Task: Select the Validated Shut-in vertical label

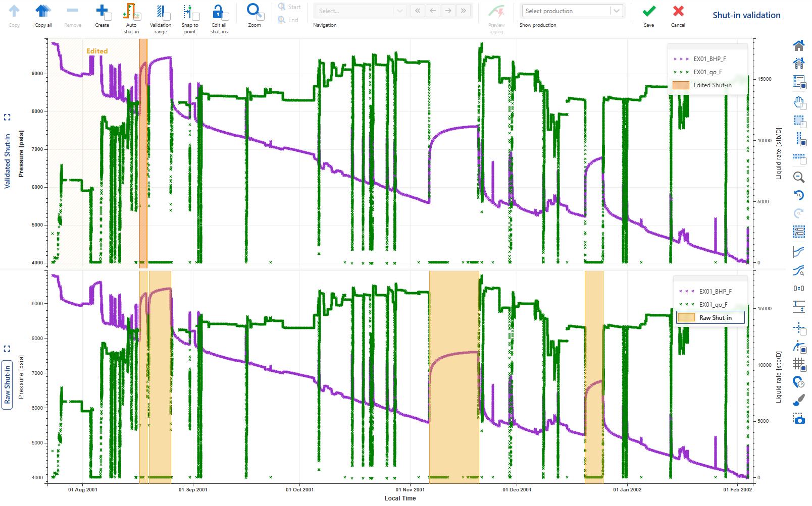Action: pos(7,161)
